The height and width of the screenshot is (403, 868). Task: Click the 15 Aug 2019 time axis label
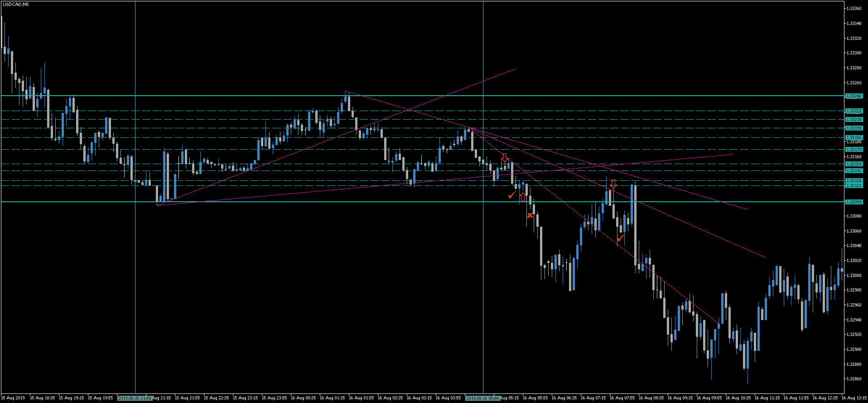(x=13, y=398)
